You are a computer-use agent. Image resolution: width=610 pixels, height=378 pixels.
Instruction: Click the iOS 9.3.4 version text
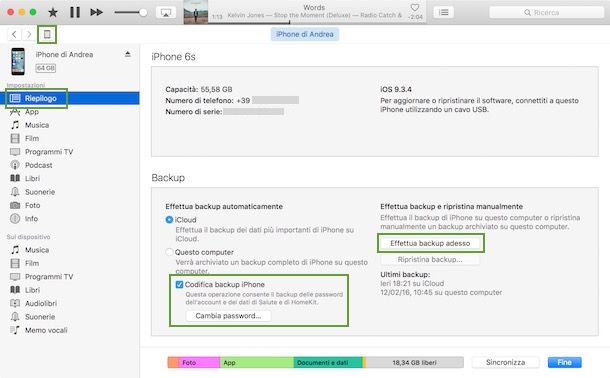coord(396,89)
